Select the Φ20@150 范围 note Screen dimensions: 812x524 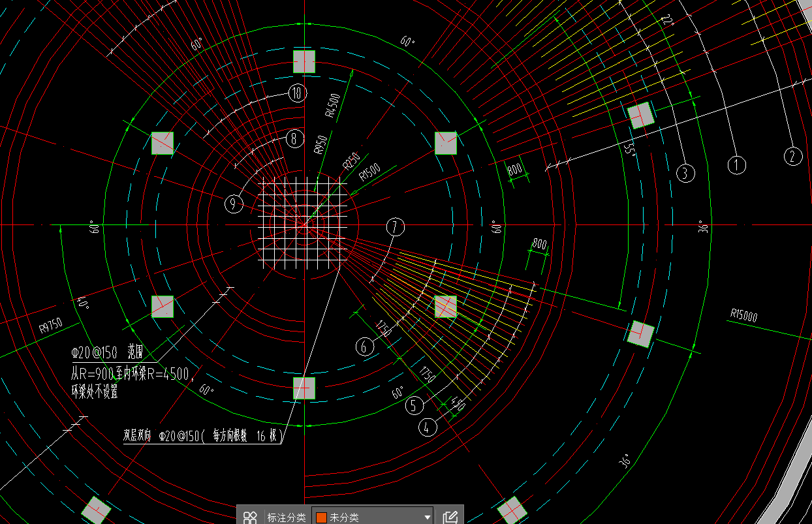tap(107, 354)
